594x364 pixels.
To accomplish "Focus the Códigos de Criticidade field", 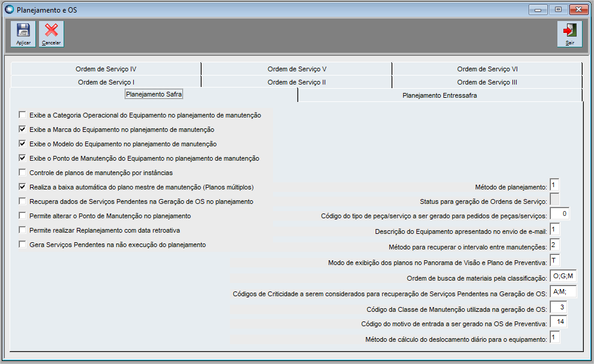I will point(563,291).
